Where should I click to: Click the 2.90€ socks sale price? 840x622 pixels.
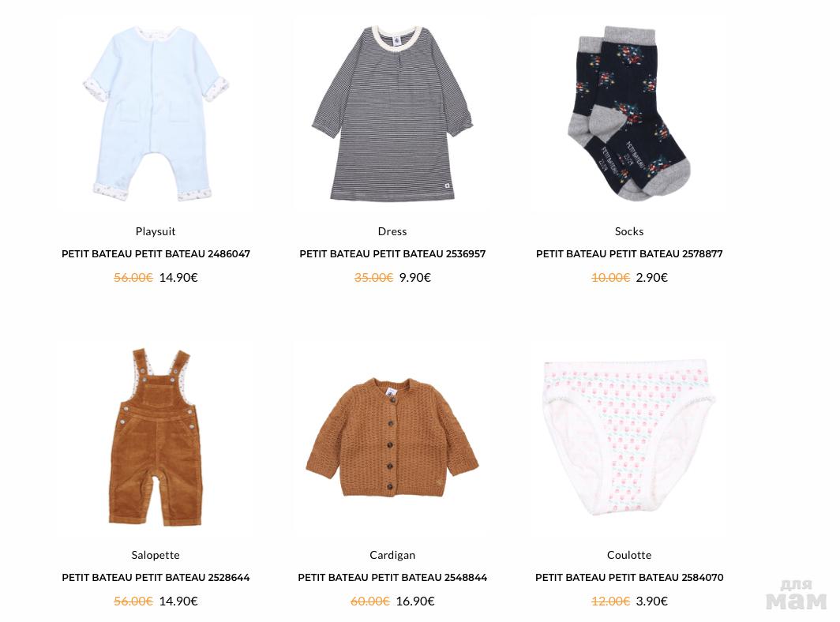652,278
